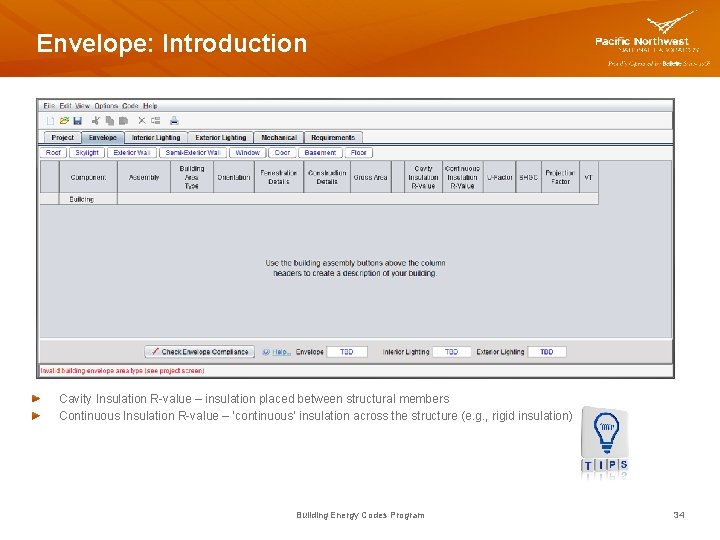Switch to Interior Lighting tab
Image resolution: width=720 pixels, height=540 pixels.
click(156, 137)
